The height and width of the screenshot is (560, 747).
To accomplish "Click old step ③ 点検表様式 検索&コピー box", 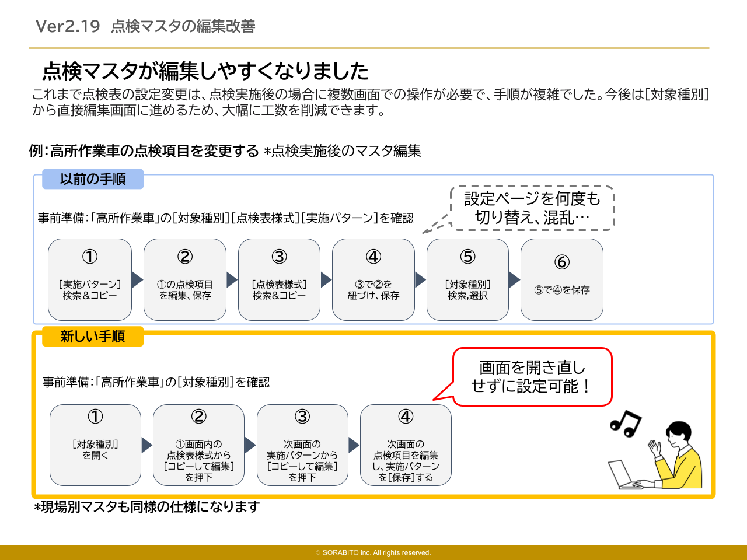I will (x=279, y=280).
